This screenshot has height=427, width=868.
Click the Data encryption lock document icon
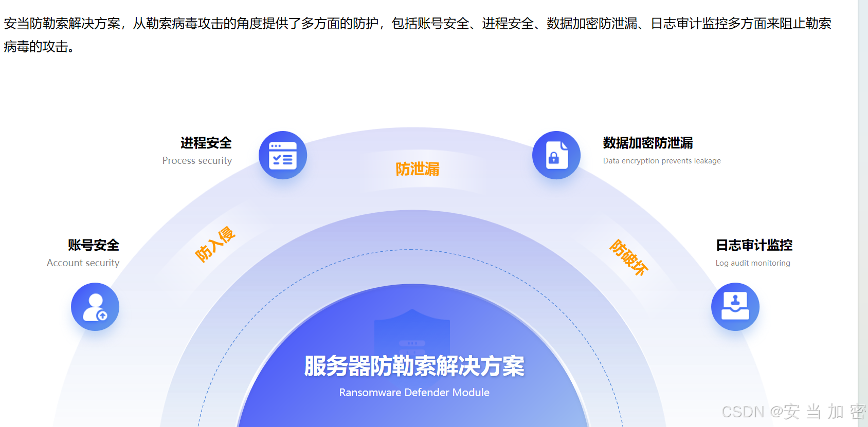point(556,155)
